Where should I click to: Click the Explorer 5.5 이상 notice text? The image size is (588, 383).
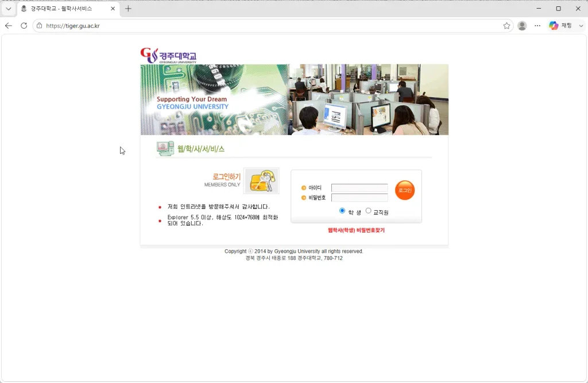[223, 220]
